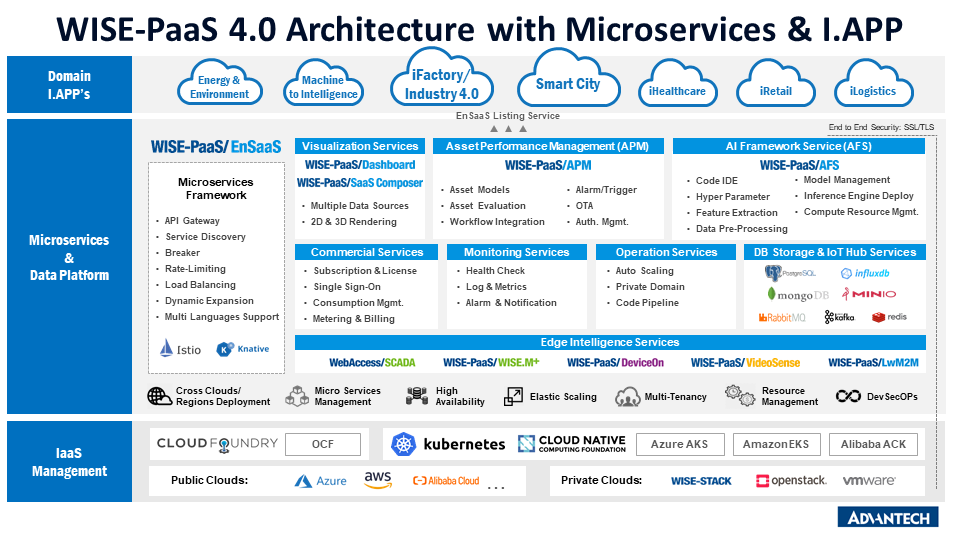Open the WISE-PaaS/DeviceOn link
This screenshot has height=540, width=960.
click(x=615, y=362)
